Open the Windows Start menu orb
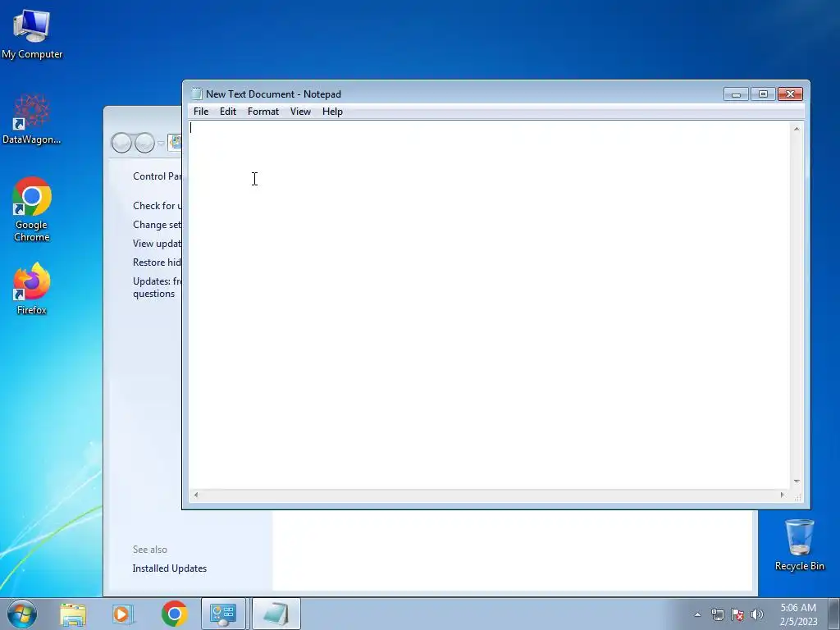The height and width of the screenshot is (630, 840). pyautogui.click(x=22, y=614)
